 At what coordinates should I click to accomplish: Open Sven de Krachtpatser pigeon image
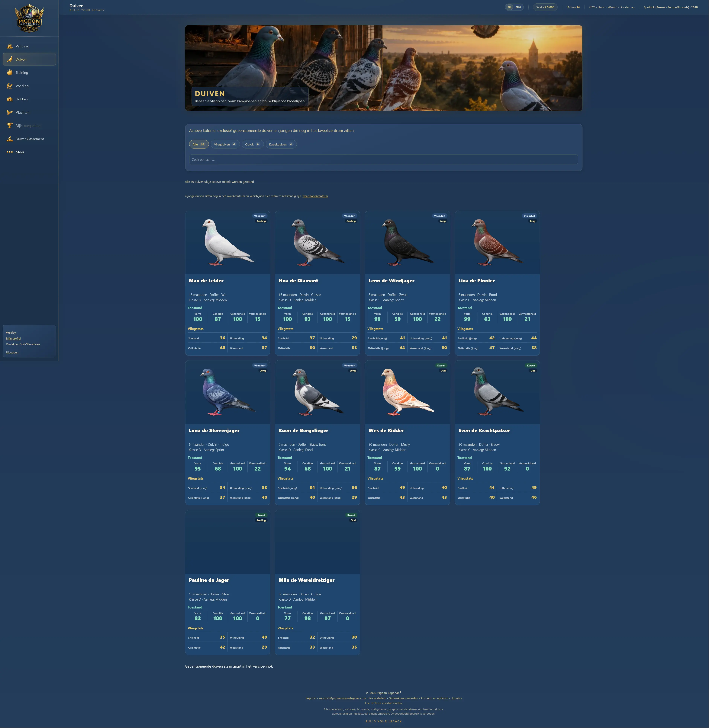(497, 393)
